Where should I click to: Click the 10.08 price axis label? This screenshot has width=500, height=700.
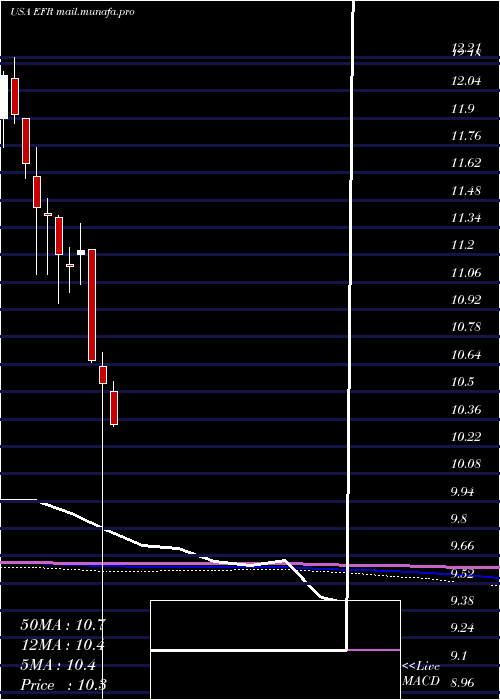pos(467,463)
